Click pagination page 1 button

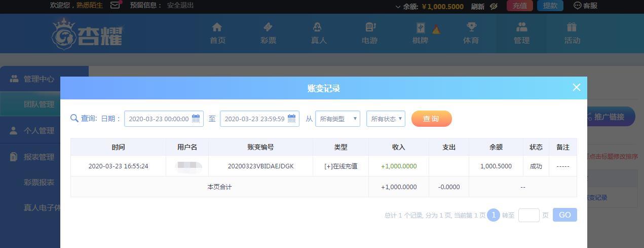[494, 215]
